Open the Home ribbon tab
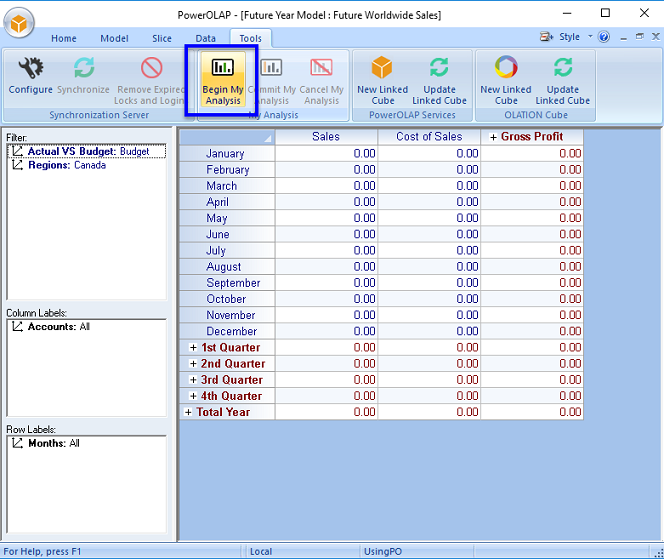 64,39
